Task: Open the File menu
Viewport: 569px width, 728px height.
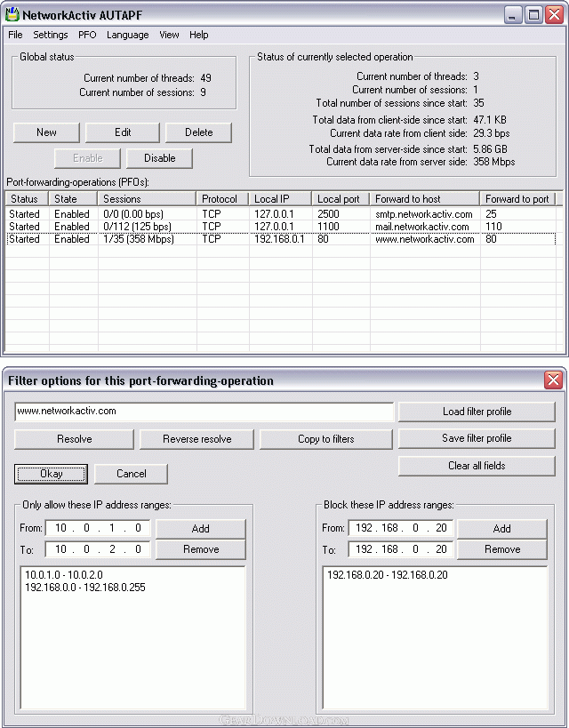Action: tap(15, 35)
